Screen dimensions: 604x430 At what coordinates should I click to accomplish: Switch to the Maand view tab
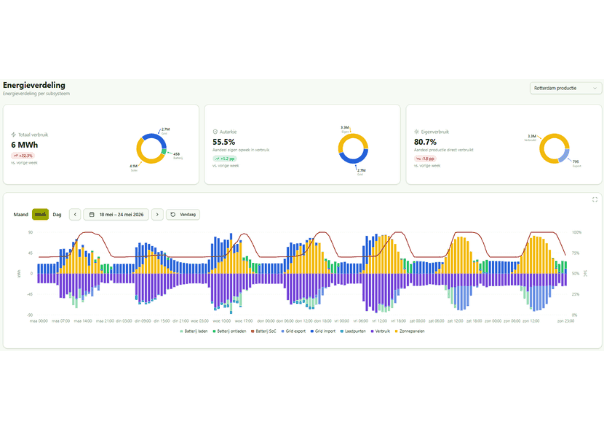pos(21,215)
